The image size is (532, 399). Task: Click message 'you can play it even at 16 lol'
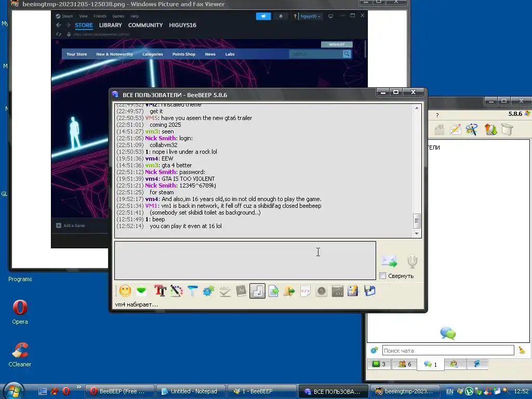185,226
